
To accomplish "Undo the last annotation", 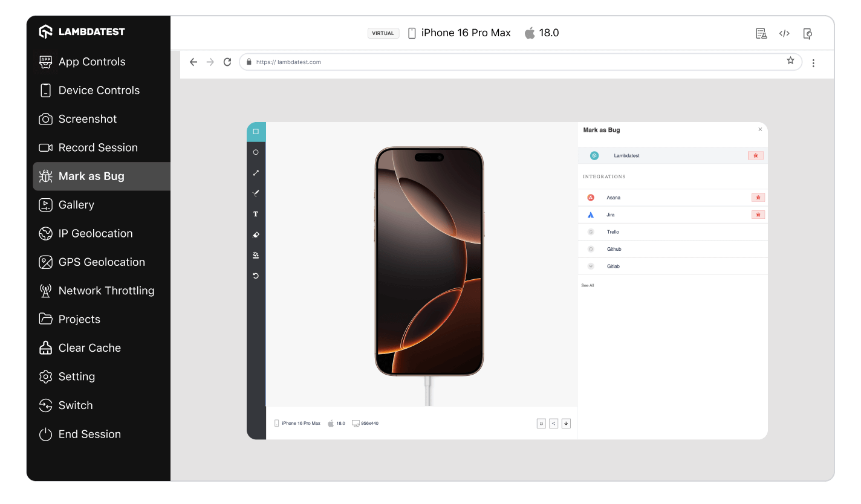I will (256, 276).
